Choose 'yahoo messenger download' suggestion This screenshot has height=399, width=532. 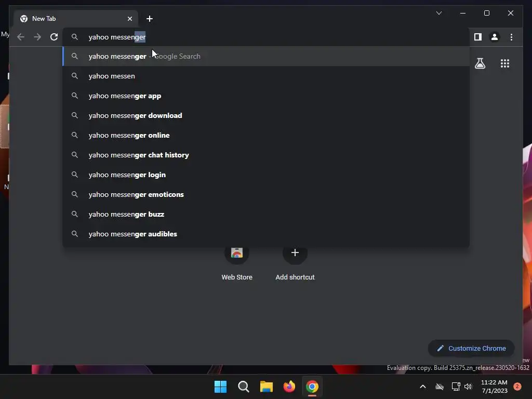[266, 115]
